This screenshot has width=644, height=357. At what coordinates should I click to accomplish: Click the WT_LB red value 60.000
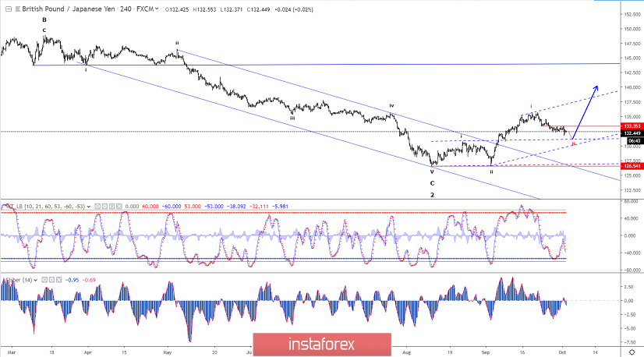point(150,207)
